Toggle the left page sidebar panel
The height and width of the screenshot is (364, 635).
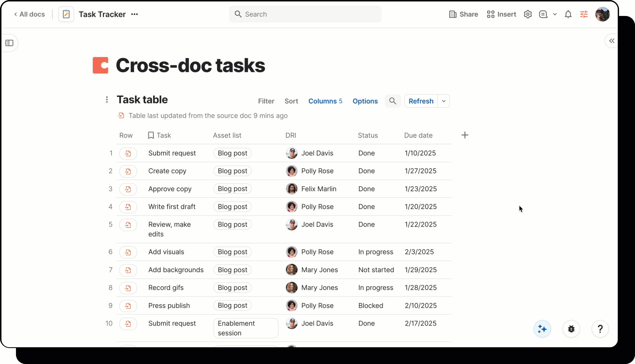9,43
